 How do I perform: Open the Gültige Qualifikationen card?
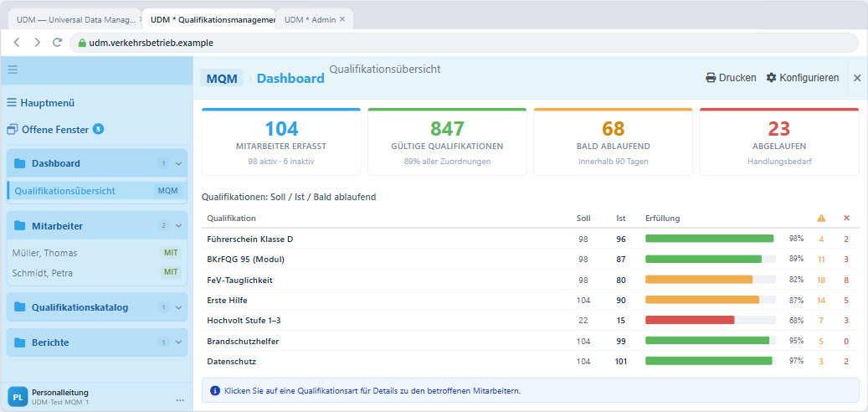(447, 142)
